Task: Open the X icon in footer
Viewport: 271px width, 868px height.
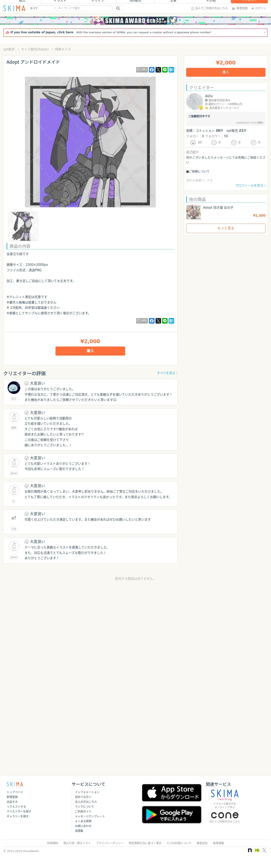Action: click(x=264, y=851)
